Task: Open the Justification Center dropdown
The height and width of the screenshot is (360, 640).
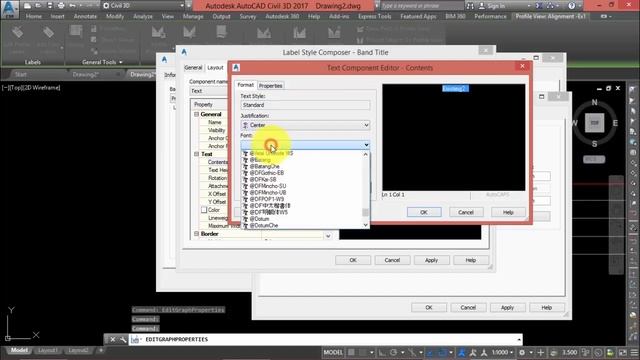Action: [x=305, y=125]
